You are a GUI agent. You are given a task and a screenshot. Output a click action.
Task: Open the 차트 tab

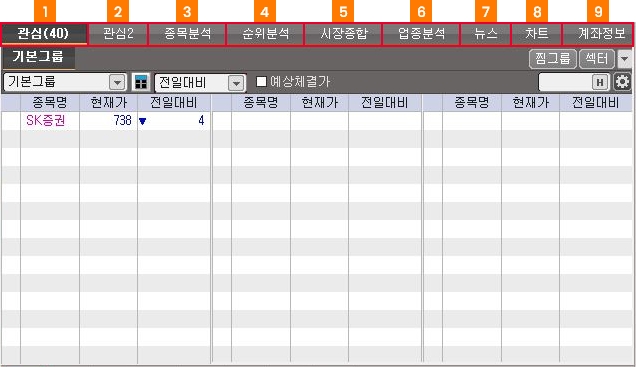(x=537, y=34)
